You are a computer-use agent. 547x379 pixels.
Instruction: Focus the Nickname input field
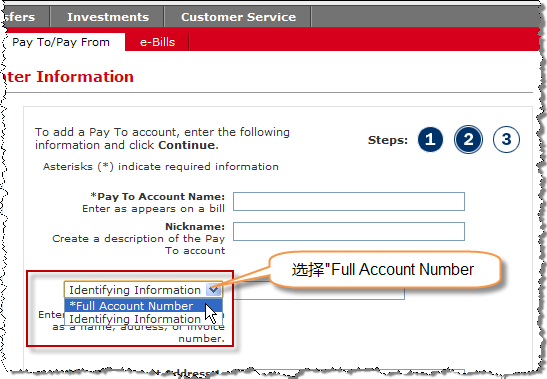click(349, 231)
